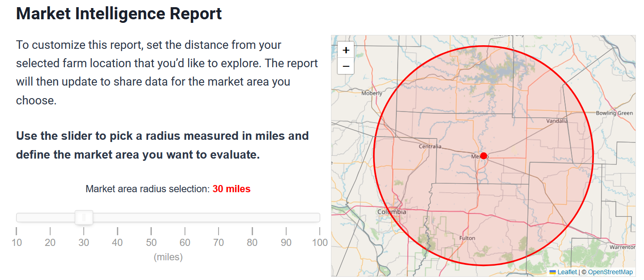Zoom in on the map
644x280 pixels.
click(x=346, y=51)
